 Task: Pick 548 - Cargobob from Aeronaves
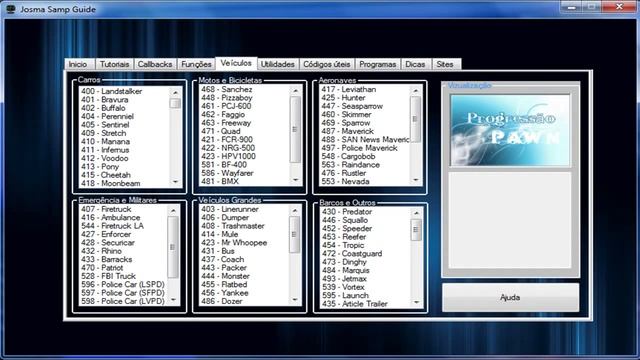(348, 156)
